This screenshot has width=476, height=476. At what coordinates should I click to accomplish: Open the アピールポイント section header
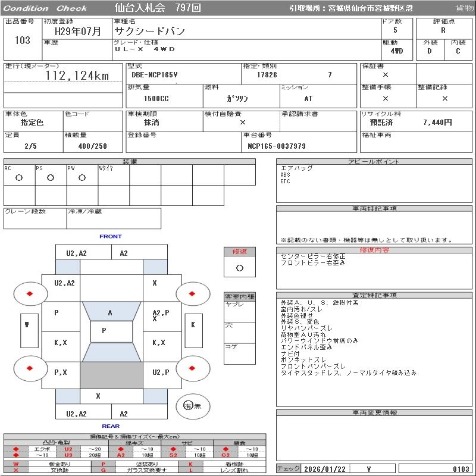374,162
